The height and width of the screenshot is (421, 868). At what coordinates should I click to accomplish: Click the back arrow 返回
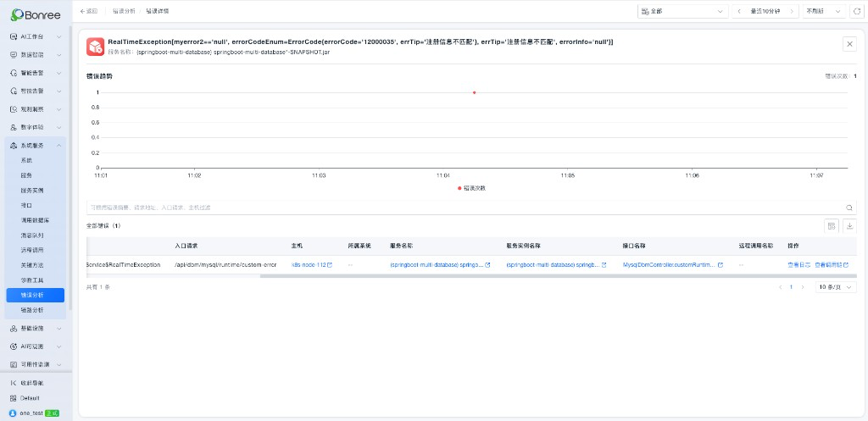pos(89,11)
